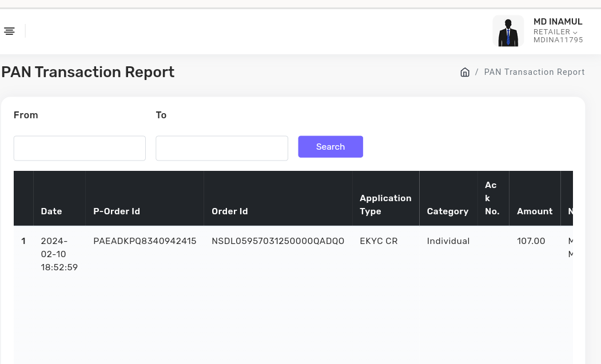
Task: Focus the To date input field
Action: coord(222,148)
